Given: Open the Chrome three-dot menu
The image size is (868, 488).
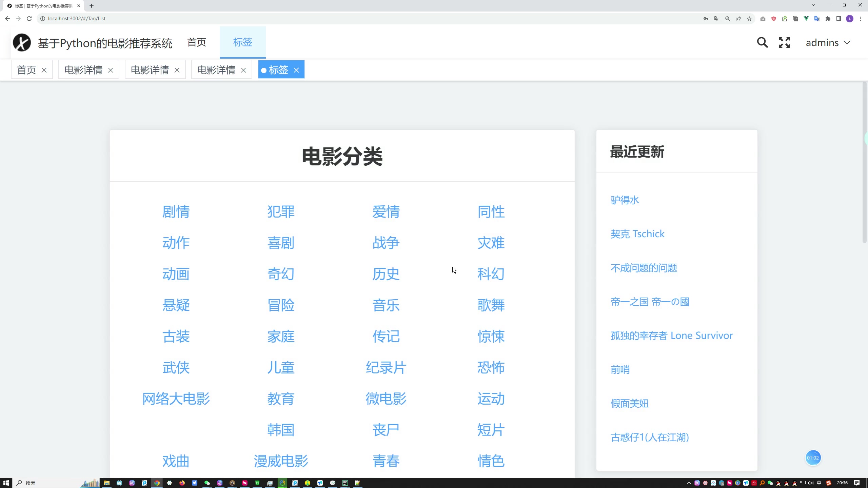Looking at the screenshot, I should click(861, 19).
